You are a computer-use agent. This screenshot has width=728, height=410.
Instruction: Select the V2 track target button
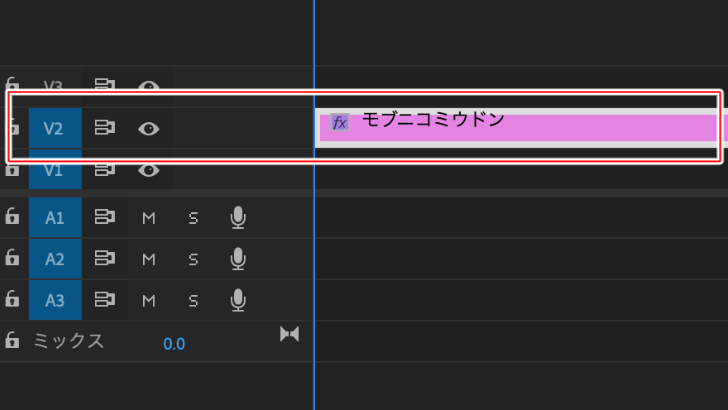[55, 129]
